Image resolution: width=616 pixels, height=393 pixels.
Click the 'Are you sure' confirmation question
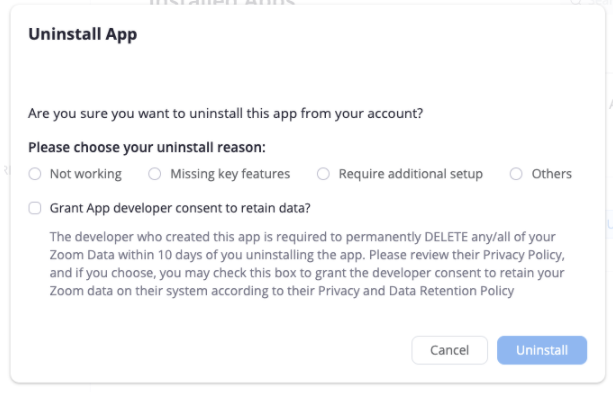point(226,113)
